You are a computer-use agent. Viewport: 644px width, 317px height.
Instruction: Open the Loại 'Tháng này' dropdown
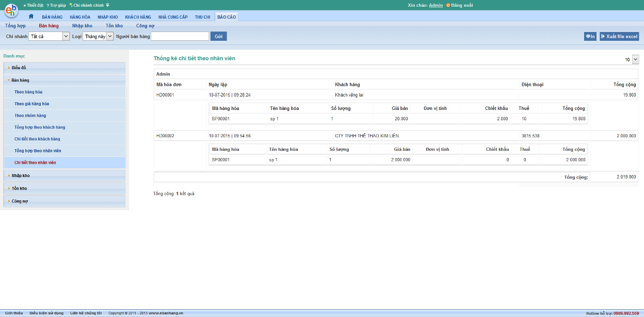98,36
